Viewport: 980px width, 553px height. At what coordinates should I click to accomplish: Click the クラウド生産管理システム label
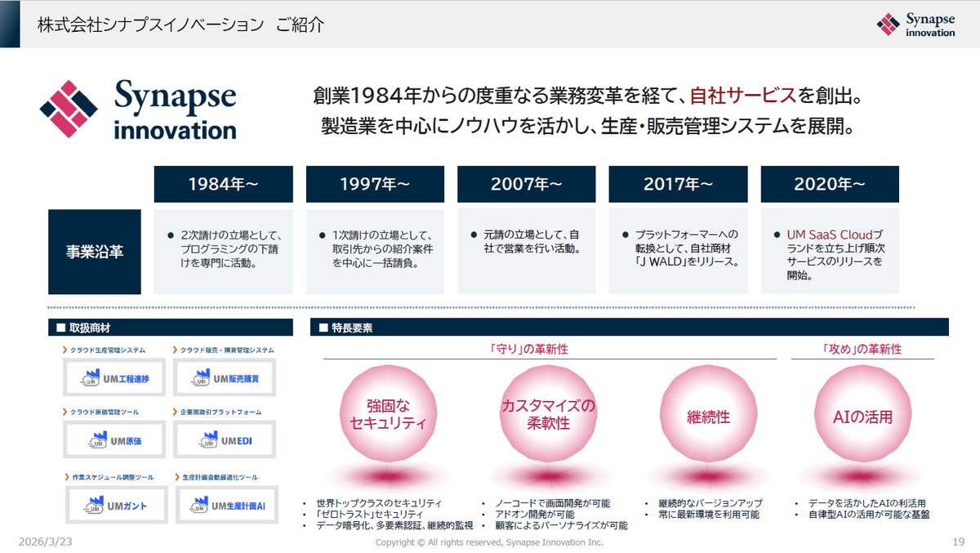coord(108,350)
